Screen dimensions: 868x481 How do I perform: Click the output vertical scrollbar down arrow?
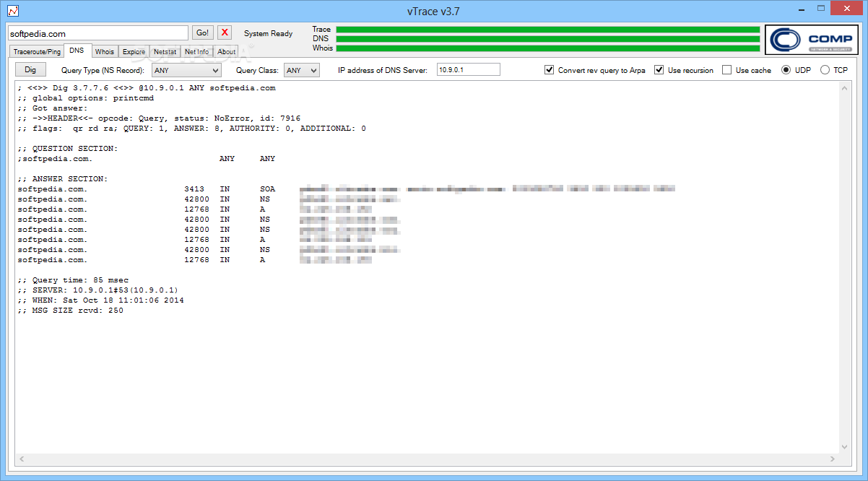coord(846,448)
